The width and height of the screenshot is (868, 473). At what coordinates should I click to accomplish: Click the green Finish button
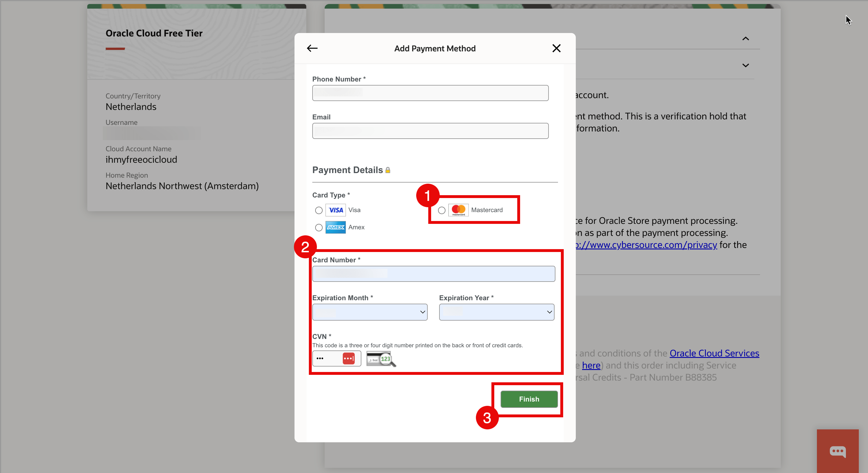(529, 399)
